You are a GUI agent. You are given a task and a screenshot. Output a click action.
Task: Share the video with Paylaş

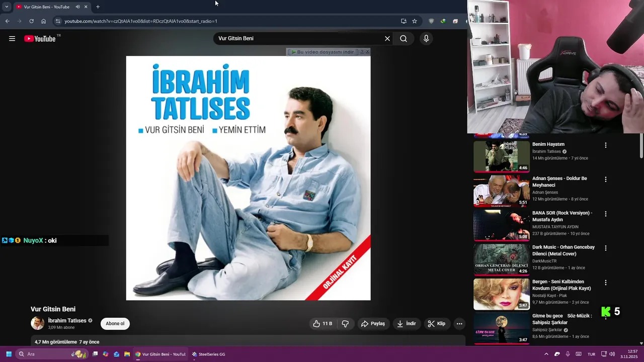point(373,324)
